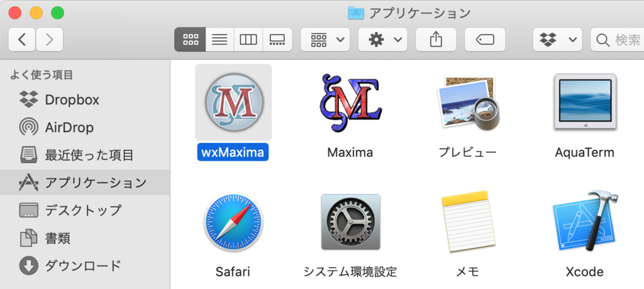Click the システム環境設定 name label
This screenshot has height=289, width=644.
coord(350,272)
